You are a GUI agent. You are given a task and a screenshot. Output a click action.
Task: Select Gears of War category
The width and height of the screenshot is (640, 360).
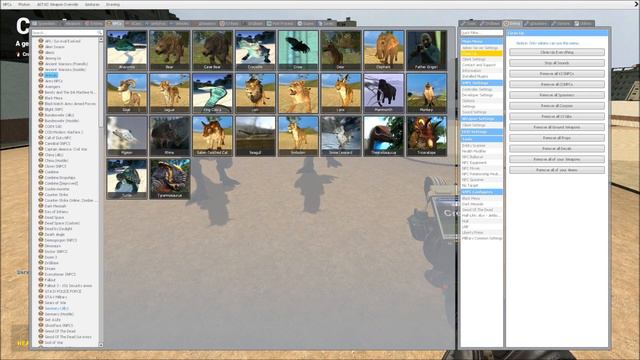55,303
